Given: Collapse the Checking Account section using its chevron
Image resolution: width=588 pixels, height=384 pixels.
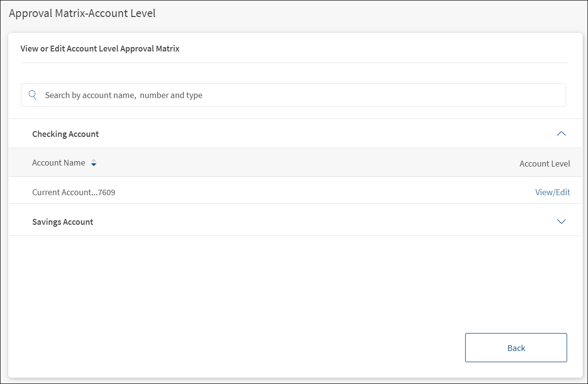Looking at the screenshot, I should click(x=561, y=134).
